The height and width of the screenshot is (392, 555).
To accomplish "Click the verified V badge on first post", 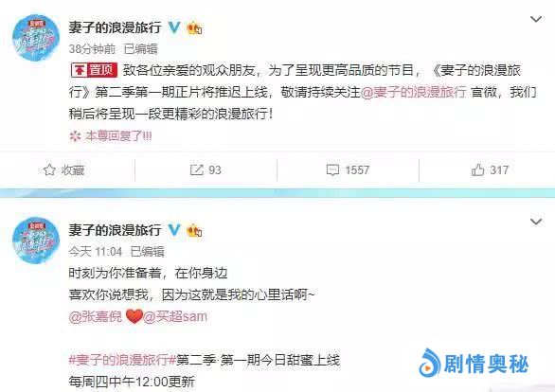I will tap(173, 27).
